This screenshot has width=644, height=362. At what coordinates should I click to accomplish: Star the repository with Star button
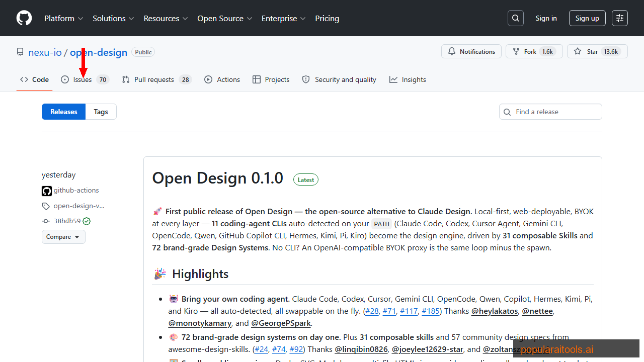point(597,51)
